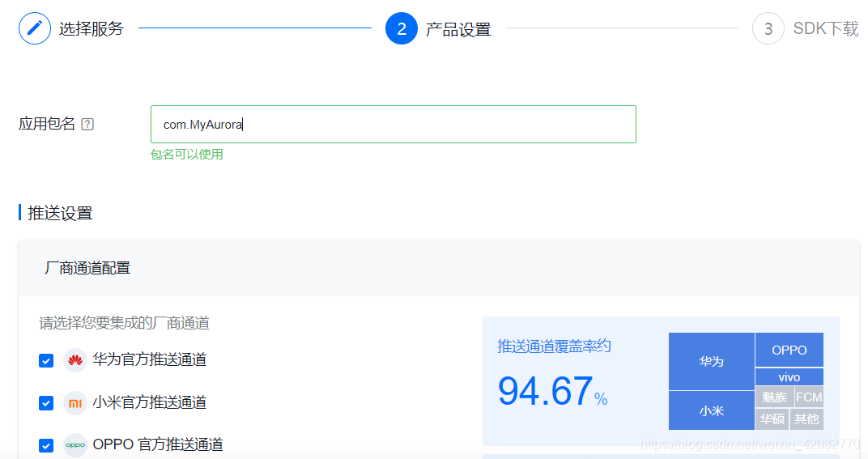Screen dimensions: 868x459
Task: Click the 华硕 coverage block
Action: 772,419
